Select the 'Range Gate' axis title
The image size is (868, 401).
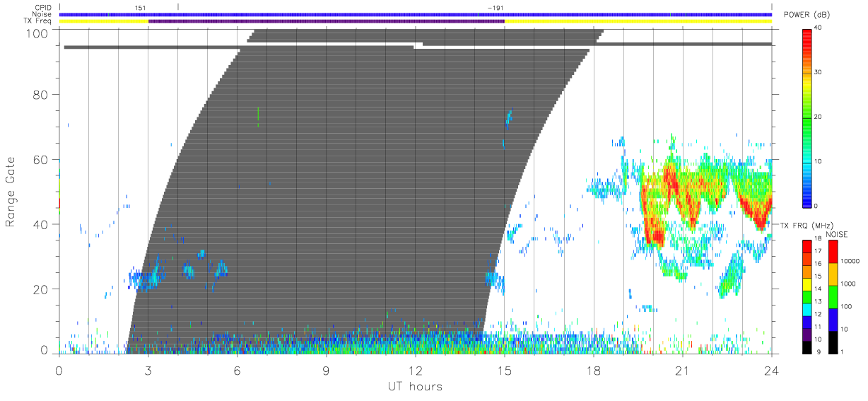pyautogui.click(x=11, y=192)
